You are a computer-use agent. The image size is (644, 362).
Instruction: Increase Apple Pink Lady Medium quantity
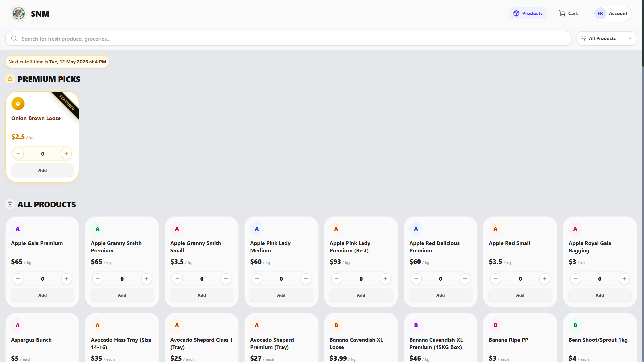(x=306, y=279)
